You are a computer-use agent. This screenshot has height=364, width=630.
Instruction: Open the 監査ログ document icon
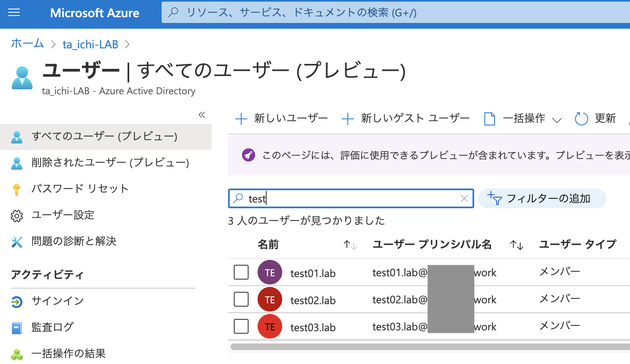click(16, 327)
